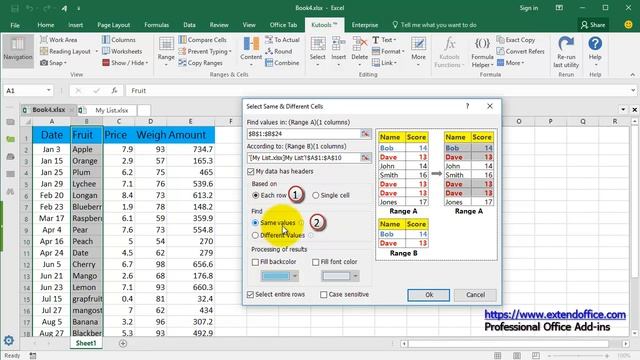The image size is (640, 360).
Task: Open the Range tool icon
Action: point(166,44)
